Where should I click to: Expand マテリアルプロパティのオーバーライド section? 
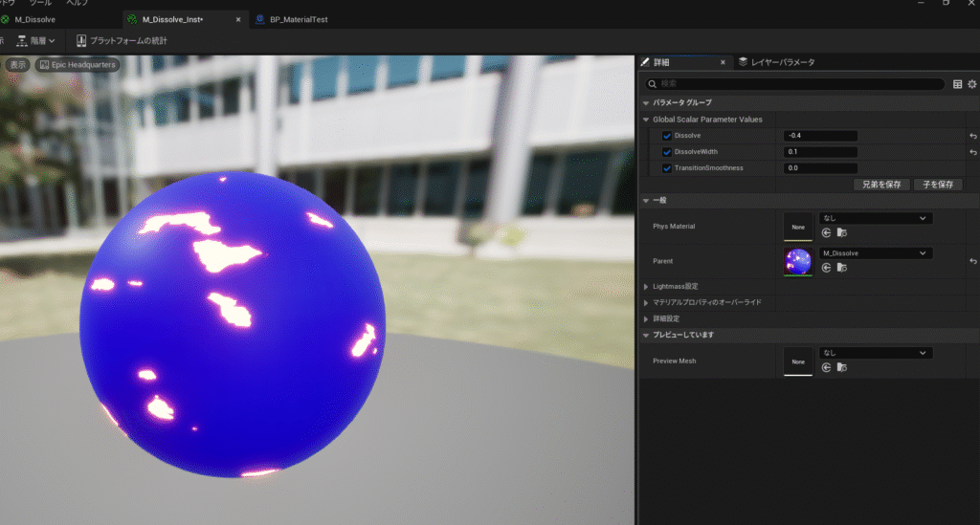click(x=646, y=303)
